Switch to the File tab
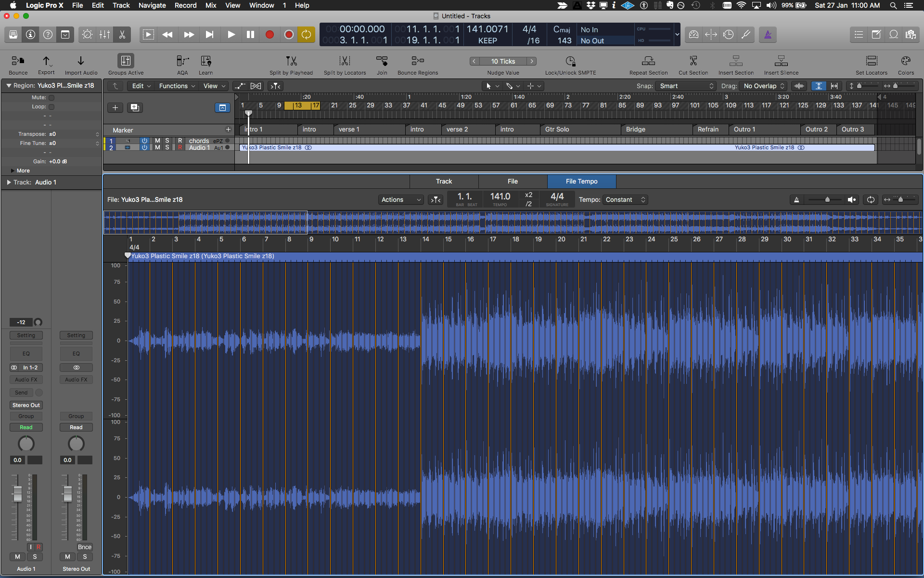The height and width of the screenshot is (578, 924). click(513, 182)
